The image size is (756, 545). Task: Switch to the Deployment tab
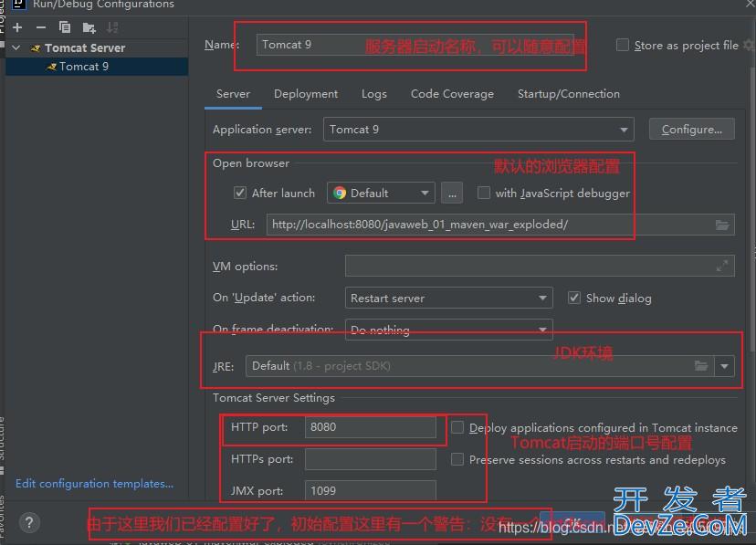pos(306,94)
